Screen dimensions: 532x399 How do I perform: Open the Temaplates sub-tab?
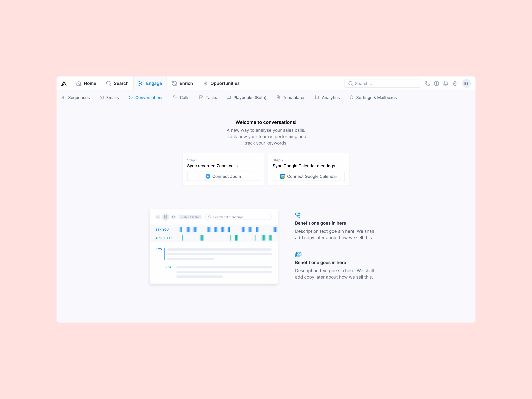point(291,97)
